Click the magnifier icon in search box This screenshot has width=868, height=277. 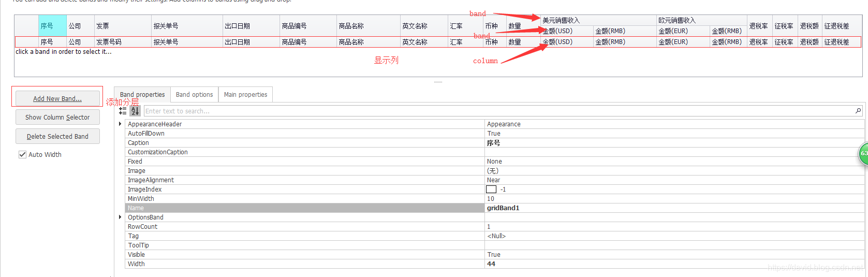tap(858, 111)
